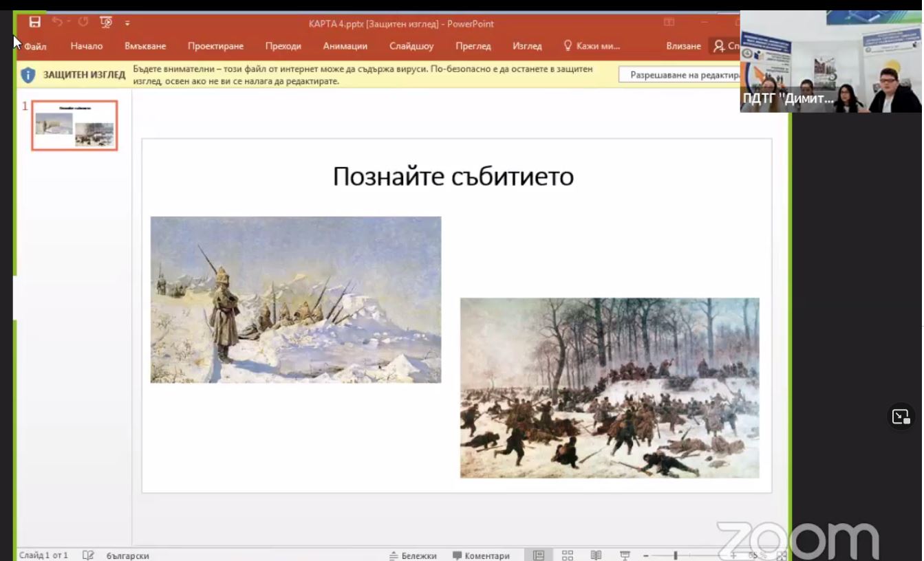
Task: Click the exit minimized video icon at right
Action: 901,417
